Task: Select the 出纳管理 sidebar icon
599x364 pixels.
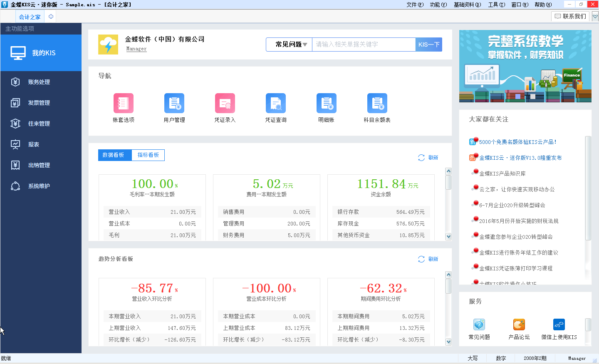Action: (15, 165)
